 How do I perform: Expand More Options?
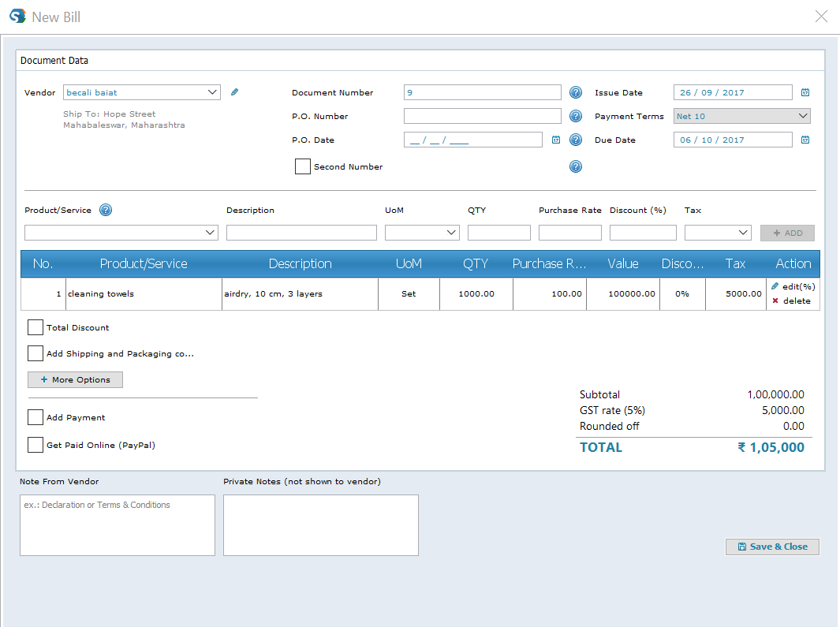click(75, 380)
